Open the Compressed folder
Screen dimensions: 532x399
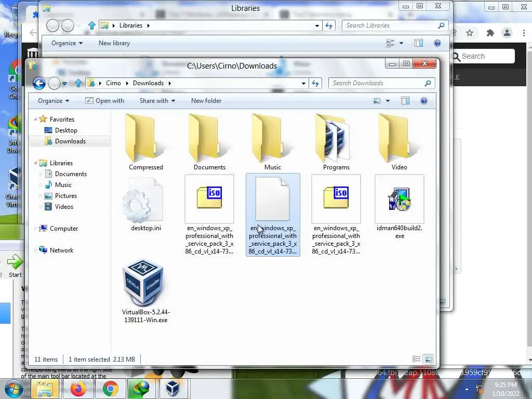(146, 142)
